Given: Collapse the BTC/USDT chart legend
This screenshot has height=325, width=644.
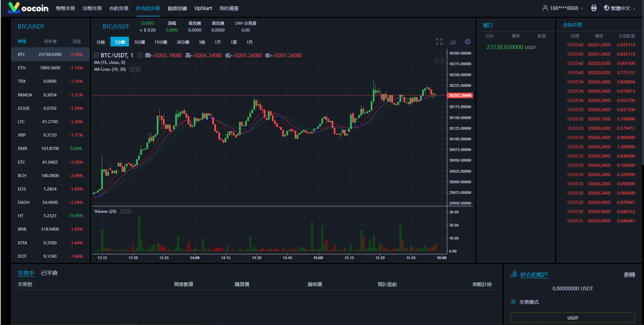Looking at the screenshot, I should pos(97,55).
